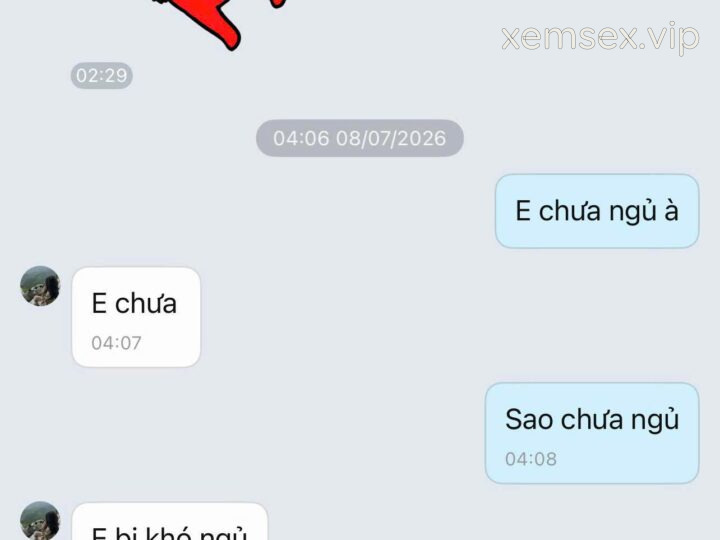This screenshot has height=540, width=720.
Task: Click the date '08/07/2026' in the separator pill
Action: point(391,138)
